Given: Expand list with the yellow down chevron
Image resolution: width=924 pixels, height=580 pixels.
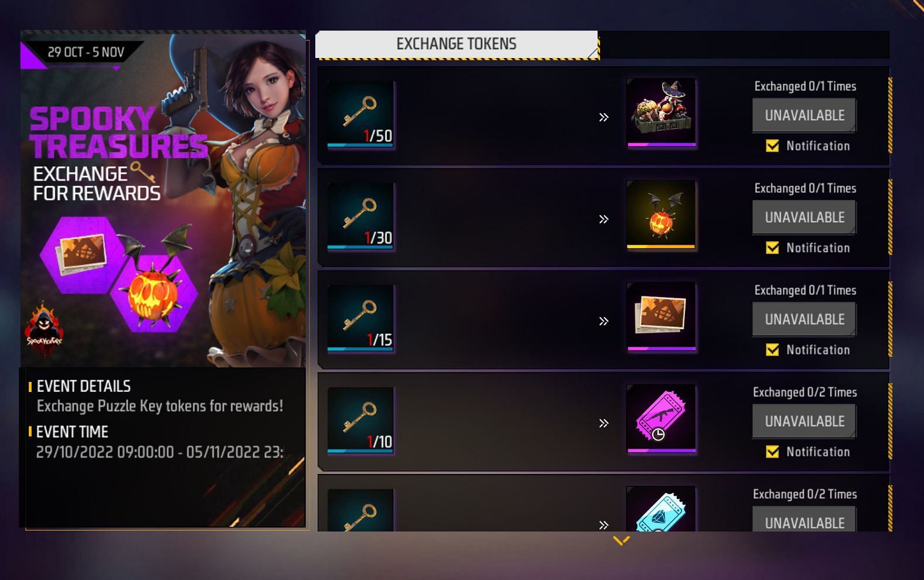Looking at the screenshot, I should click(x=621, y=540).
